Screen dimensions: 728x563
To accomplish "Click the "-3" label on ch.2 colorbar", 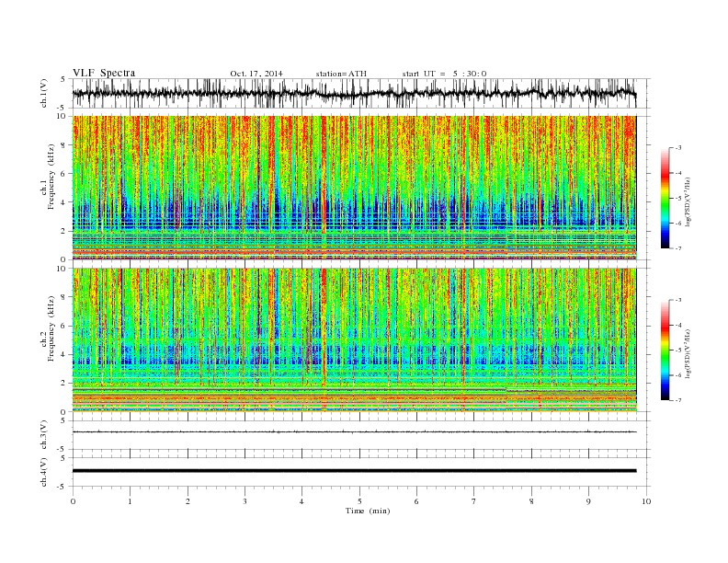I will coord(678,300).
